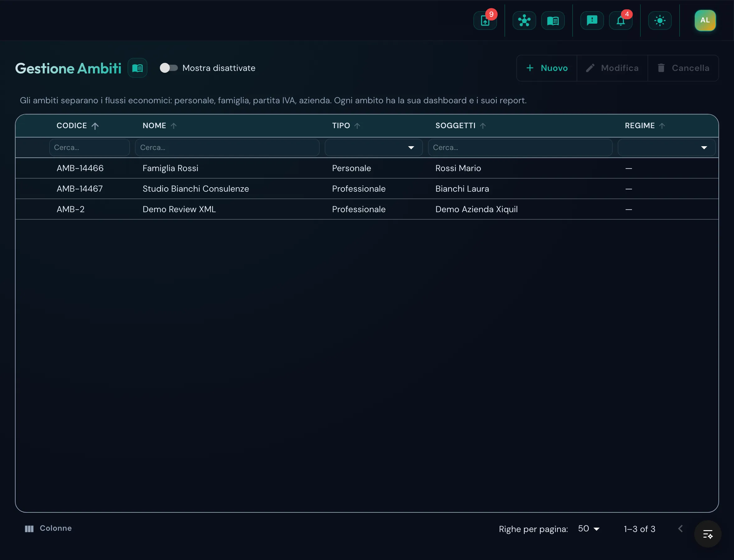Screen dimensions: 734x560
Task: Open the AL user avatar menu
Action: point(705,20)
